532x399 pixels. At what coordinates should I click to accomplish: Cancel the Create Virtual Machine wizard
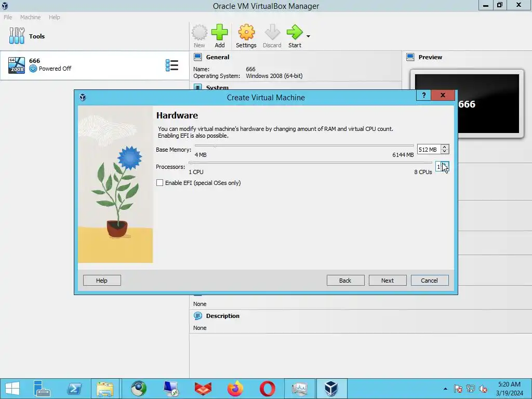430,280
